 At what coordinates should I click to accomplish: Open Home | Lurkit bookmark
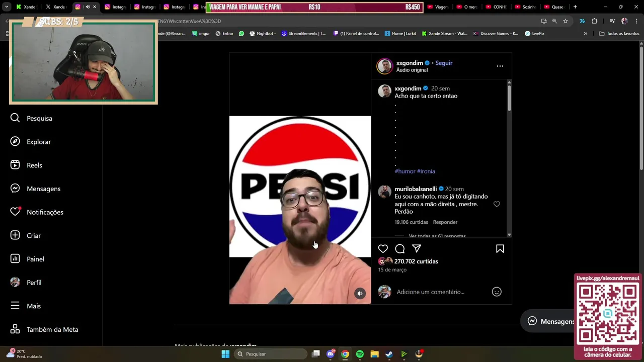point(400,34)
